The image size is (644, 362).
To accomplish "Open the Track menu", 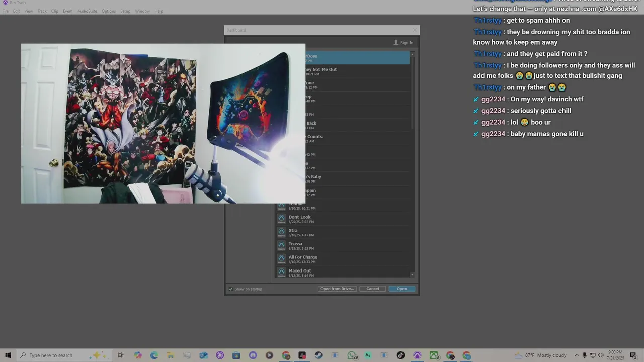I will point(42,11).
